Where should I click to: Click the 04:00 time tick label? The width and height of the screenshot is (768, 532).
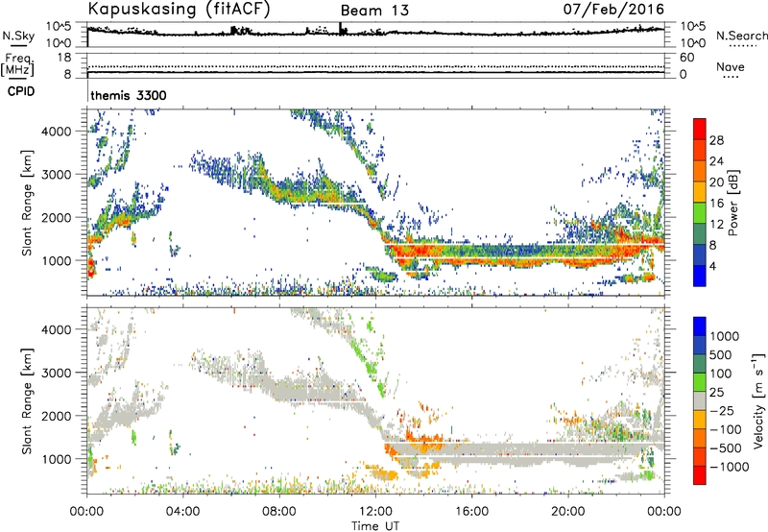tap(182, 512)
